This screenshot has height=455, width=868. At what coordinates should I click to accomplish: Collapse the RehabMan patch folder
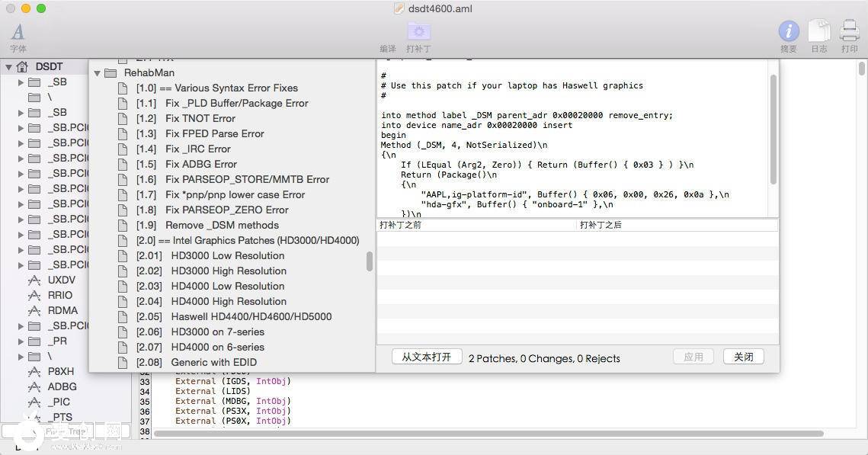[97, 73]
